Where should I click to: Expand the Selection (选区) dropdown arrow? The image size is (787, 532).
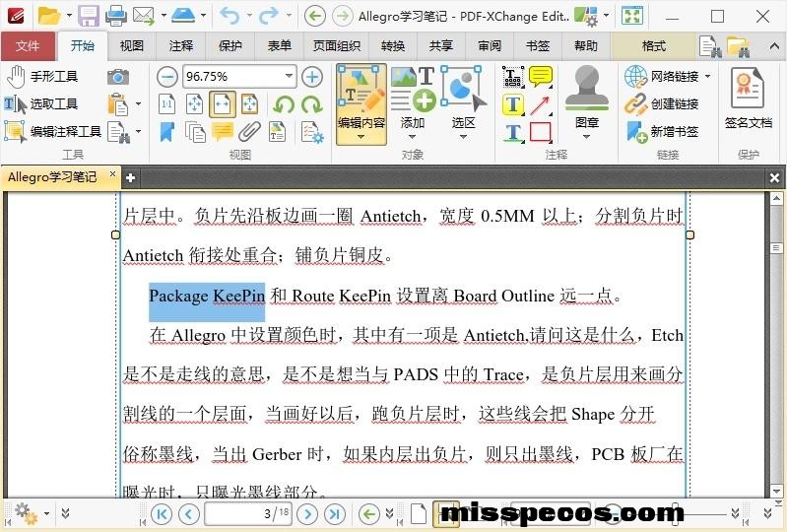tap(463, 137)
